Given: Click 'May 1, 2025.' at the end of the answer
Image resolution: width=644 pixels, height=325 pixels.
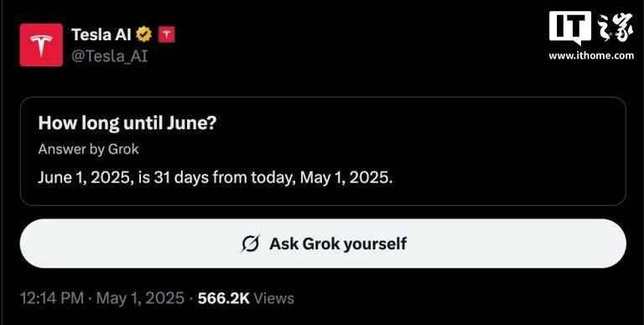Looking at the screenshot, I should pos(346,178).
